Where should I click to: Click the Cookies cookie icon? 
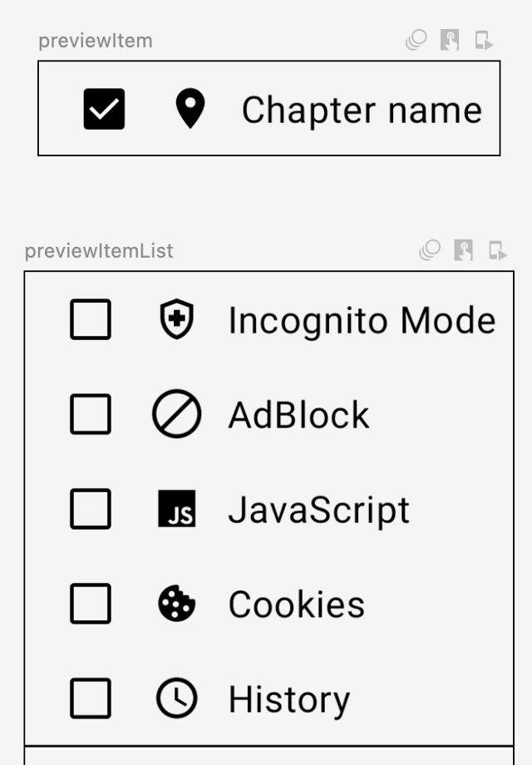pos(176,604)
